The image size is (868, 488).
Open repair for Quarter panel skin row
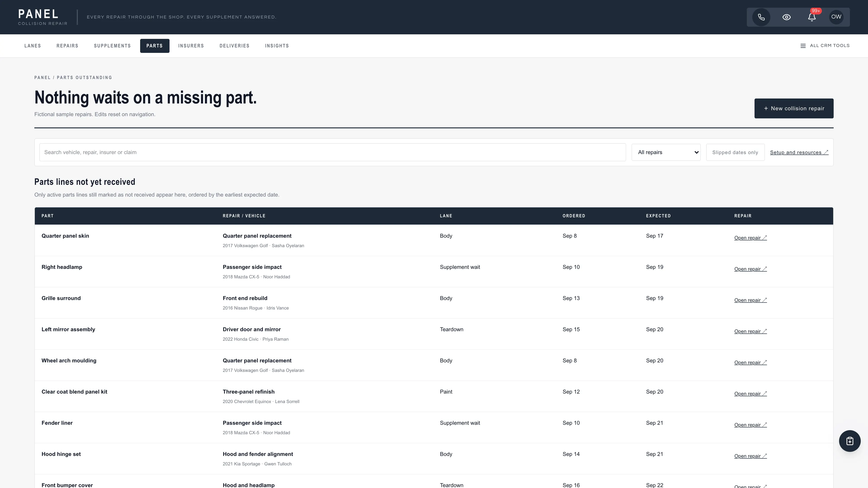(x=750, y=238)
